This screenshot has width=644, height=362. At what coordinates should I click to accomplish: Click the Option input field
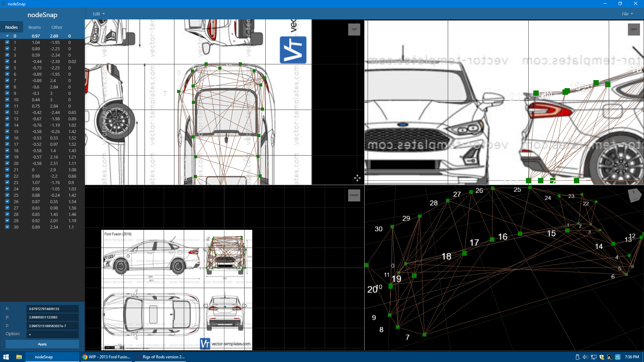(53, 334)
